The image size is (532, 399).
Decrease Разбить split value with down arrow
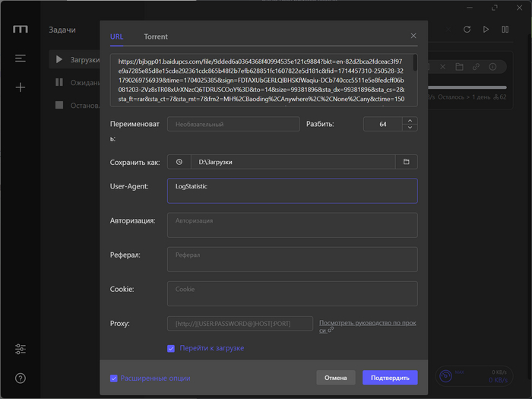click(410, 128)
